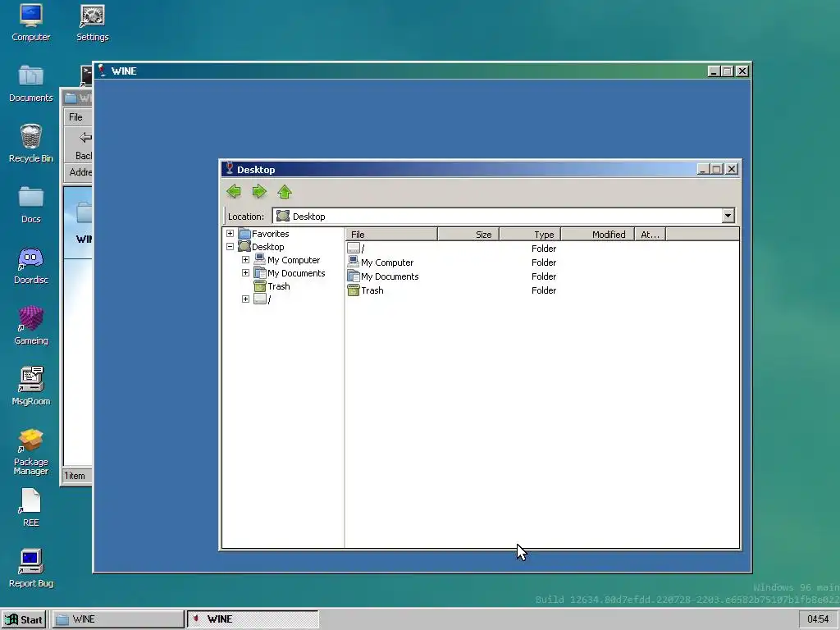Viewport: 840px width, 630px height.
Task: Click the active WINE taskbar item
Action: pyautogui.click(x=253, y=619)
